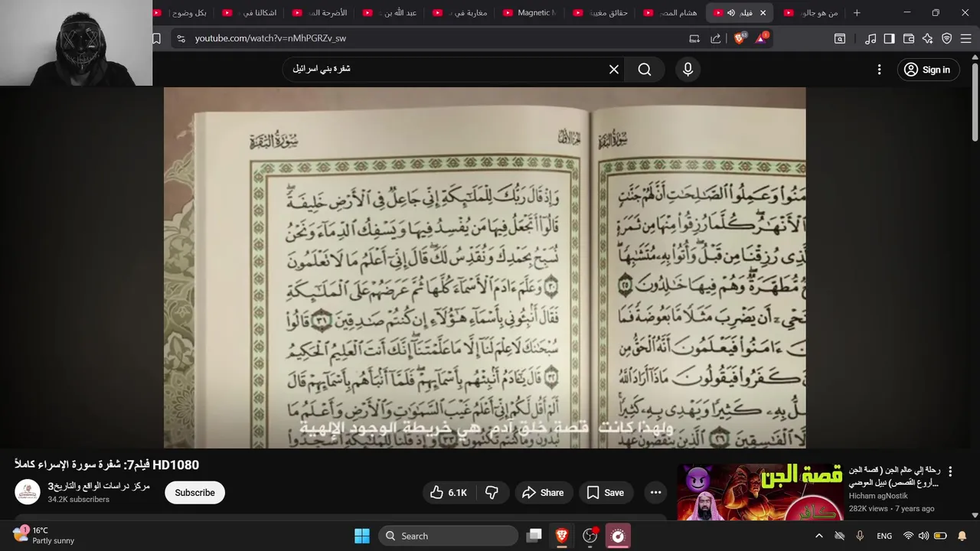
Task: Click the 34.2K subscribers text
Action: pos(79,500)
